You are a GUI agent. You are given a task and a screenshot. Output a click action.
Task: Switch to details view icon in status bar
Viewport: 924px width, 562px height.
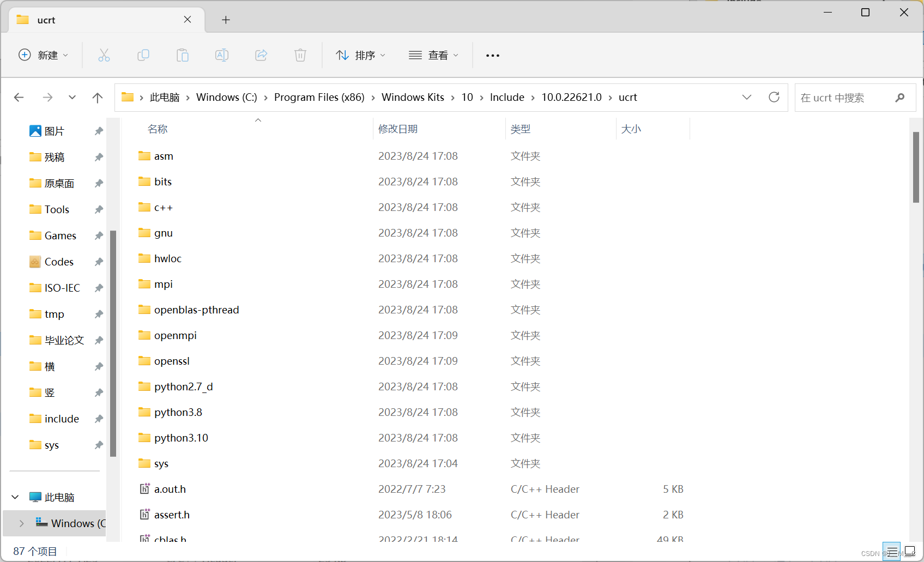click(x=892, y=551)
